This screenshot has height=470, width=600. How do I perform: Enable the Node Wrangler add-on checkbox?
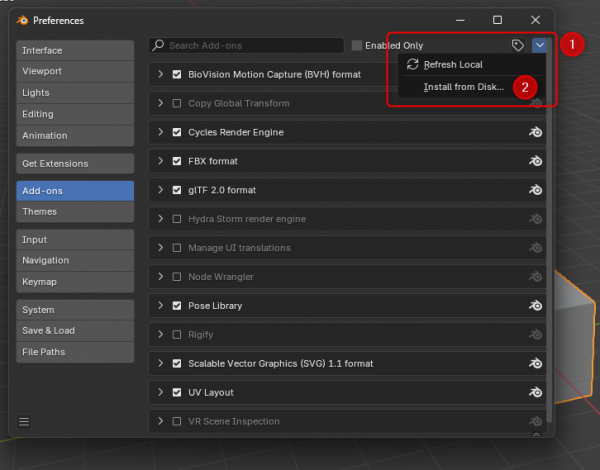(x=177, y=277)
